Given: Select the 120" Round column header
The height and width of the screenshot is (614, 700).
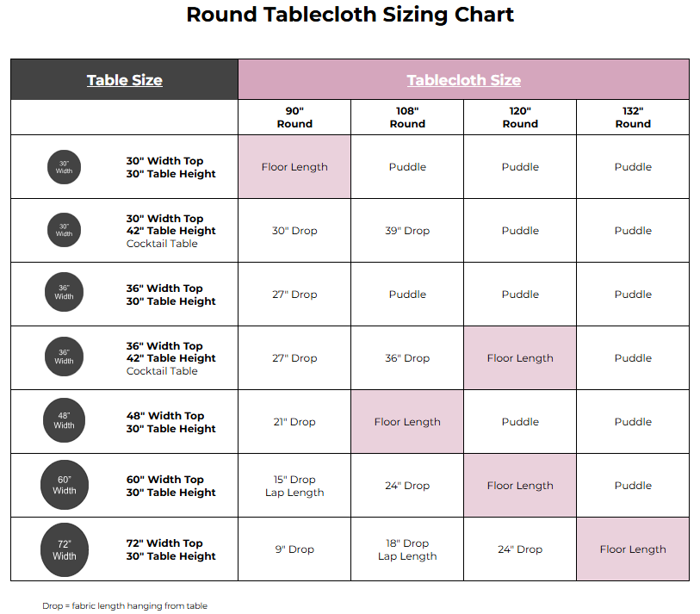Looking at the screenshot, I should [x=520, y=117].
